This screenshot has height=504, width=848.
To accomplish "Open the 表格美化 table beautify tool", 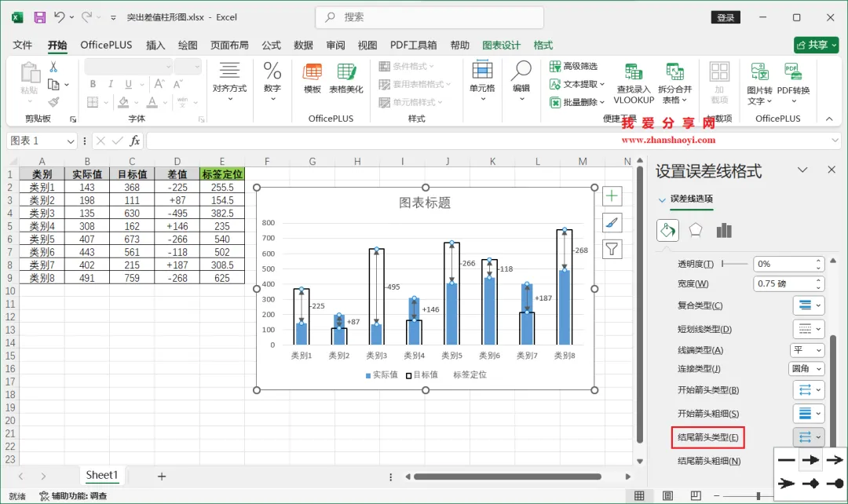I will coord(346,79).
